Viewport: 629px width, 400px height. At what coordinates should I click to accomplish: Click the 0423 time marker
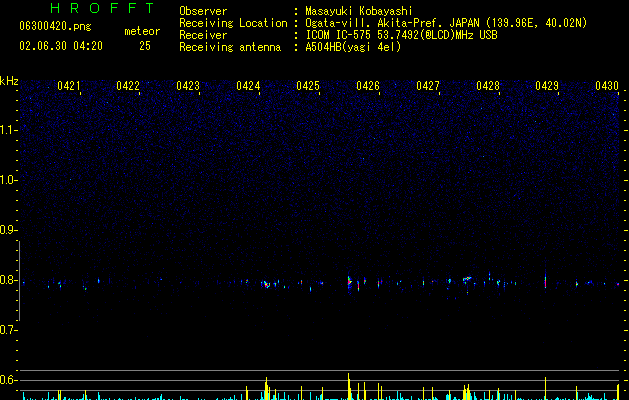(x=188, y=86)
